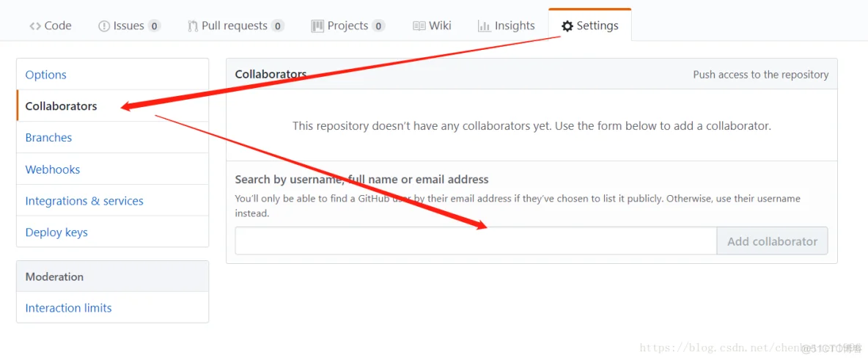Go to Webhooks settings
The width and height of the screenshot is (868, 360).
click(112, 169)
